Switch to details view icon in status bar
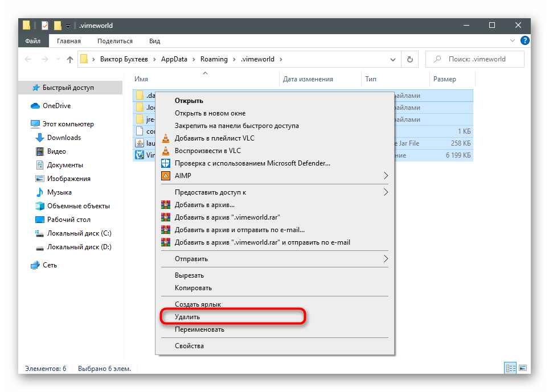This screenshot has height=392, width=549. 510,368
